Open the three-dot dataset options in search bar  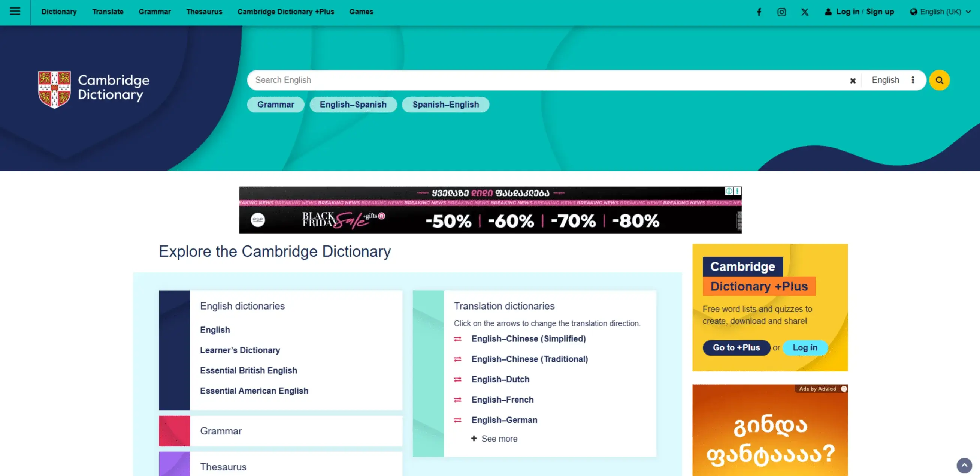tap(913, 80)
